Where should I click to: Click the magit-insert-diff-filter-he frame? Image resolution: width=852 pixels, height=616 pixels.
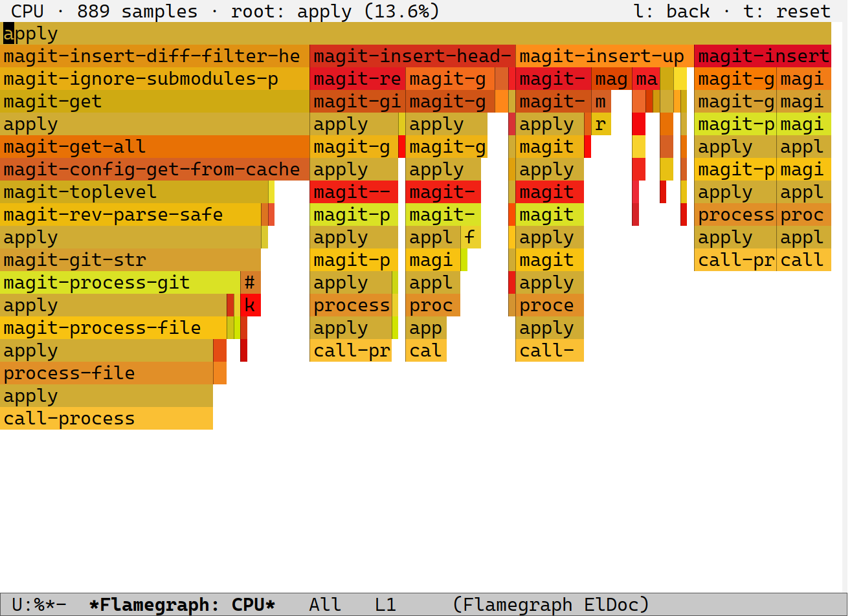click(x=155, y=56)
